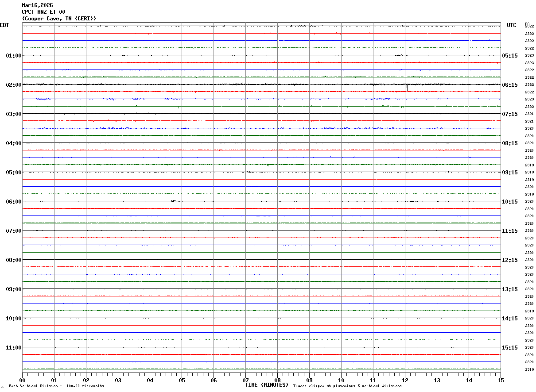The image size is (536, 392).
Task: Click the 11:15 UTC row label
Action: click(x=510, y=231)
